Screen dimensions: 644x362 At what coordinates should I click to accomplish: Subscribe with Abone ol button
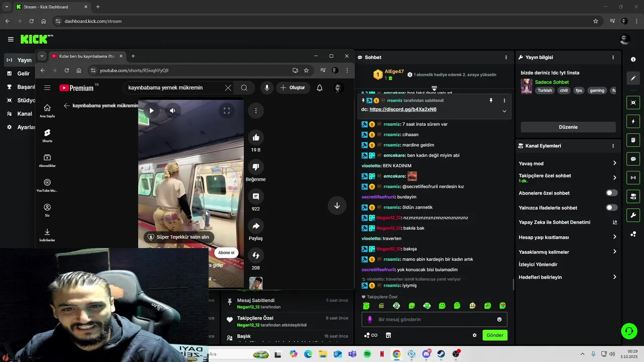(226, 252)
